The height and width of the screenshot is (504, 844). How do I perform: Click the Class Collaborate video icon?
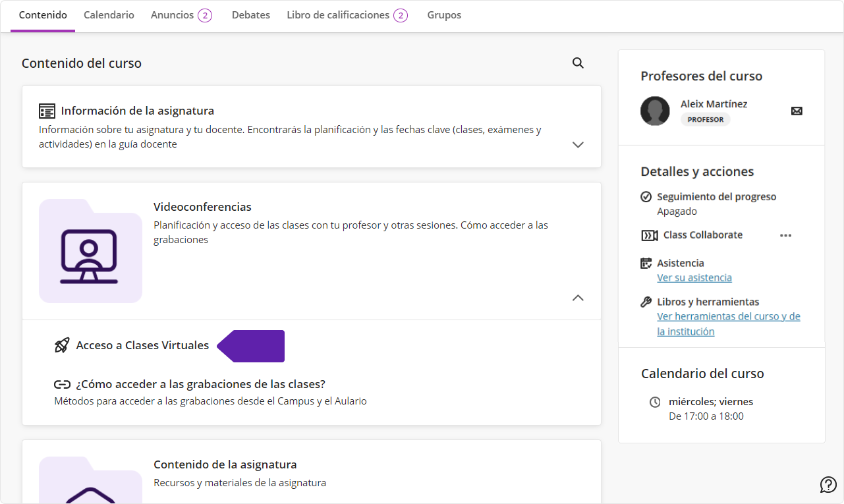[x=649, y=235]
